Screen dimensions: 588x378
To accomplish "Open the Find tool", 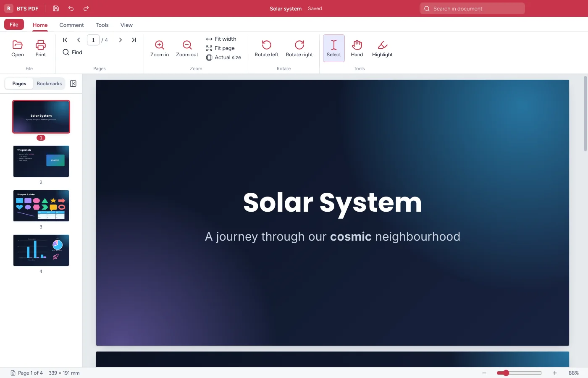I will (x=72, y=52).
